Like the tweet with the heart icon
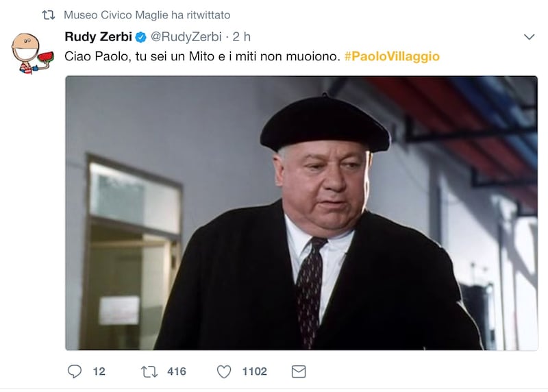 pos(224,371)
